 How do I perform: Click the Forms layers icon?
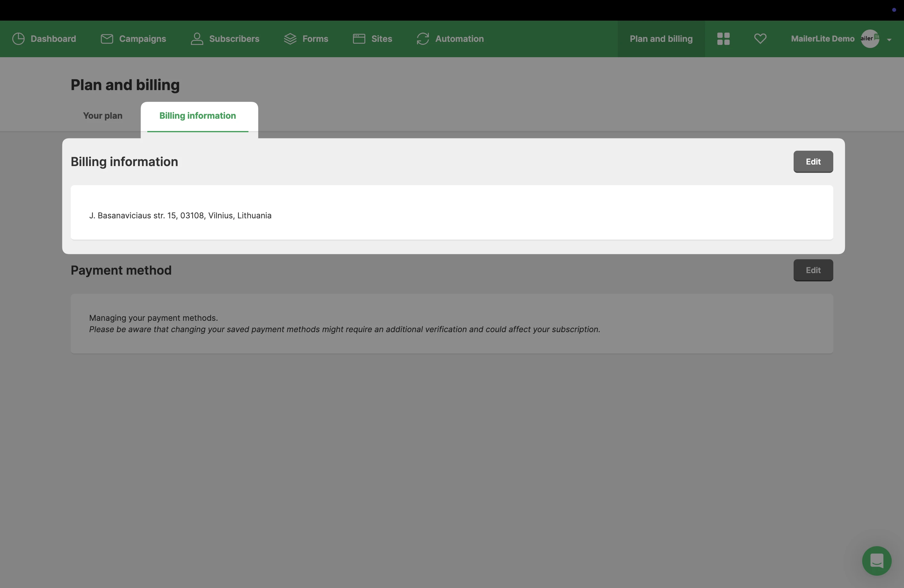click(x=290, y=39)
